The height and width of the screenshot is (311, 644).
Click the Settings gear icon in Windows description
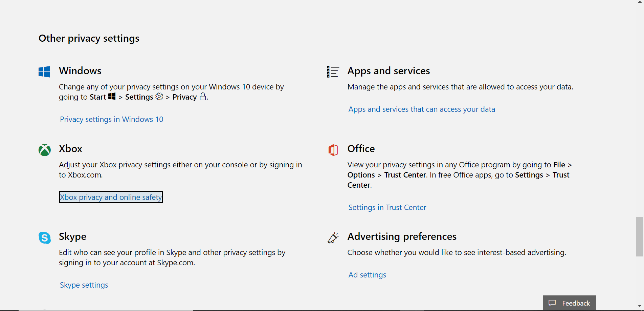pyautogui.click(x=159, y=97)
